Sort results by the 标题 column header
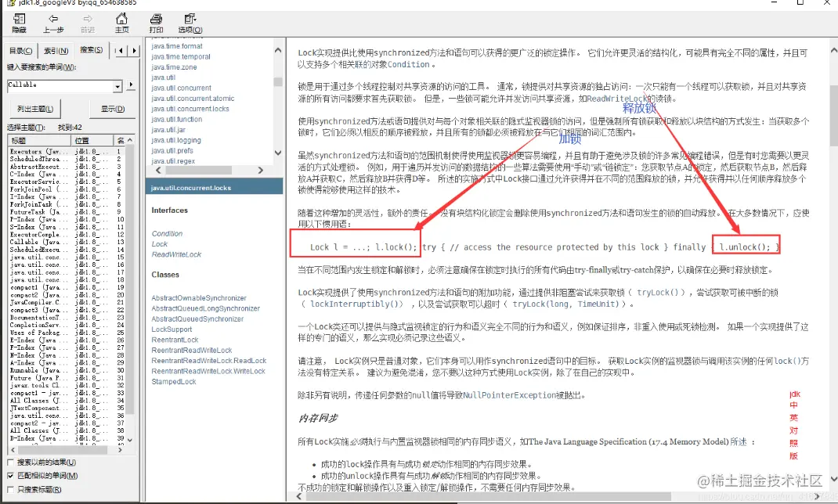The width and height of the screenshot is (838, 504). pyautogui.click(x=40, y=140)
